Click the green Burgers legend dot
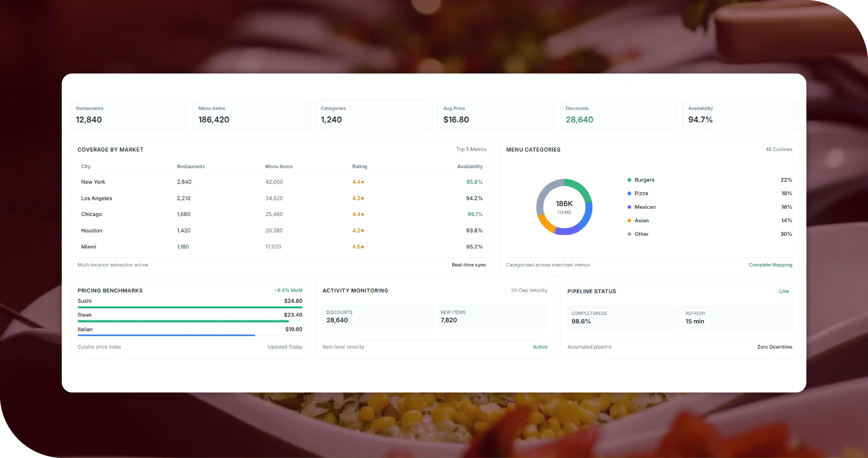The width and height of the screenshot is (868, 458). click(629, 180)
